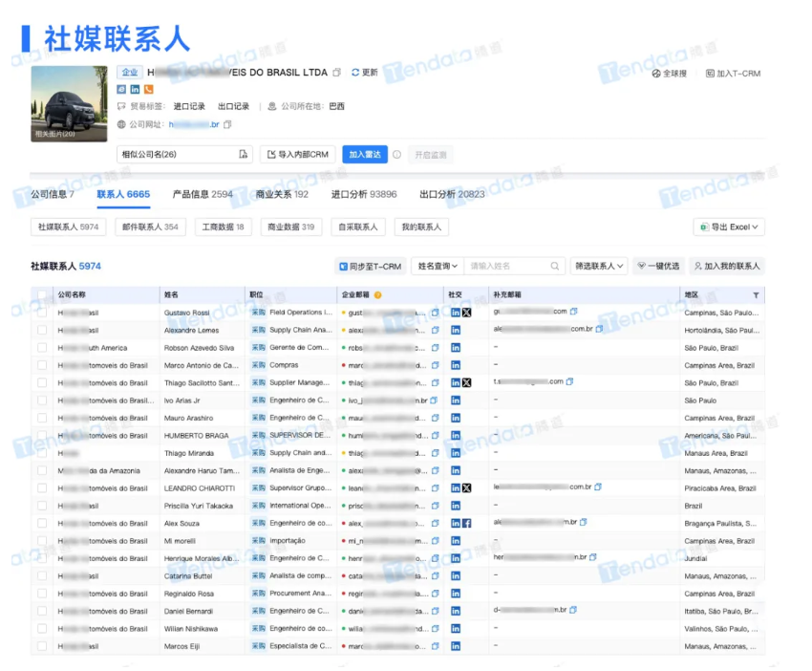Tick checkbox for Willan Nishikawa row
Viewport: 812px width, 671px height.
pos(42,629)
